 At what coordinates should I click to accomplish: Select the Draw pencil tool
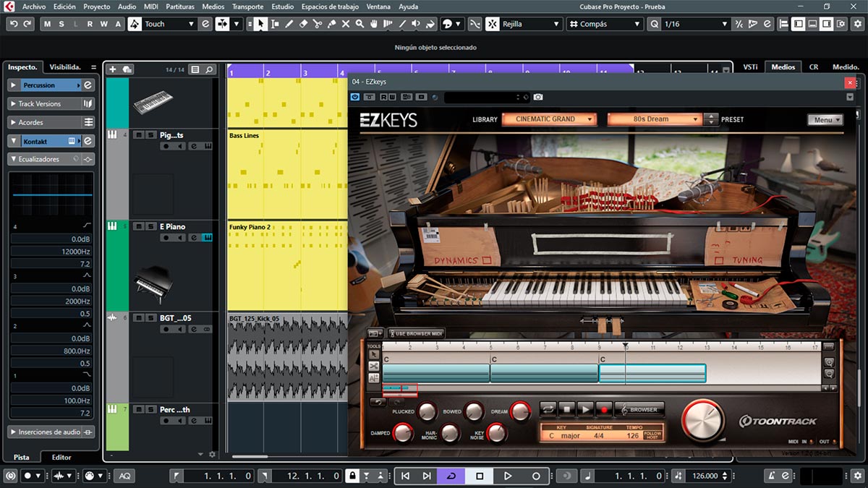coord(289,24)
